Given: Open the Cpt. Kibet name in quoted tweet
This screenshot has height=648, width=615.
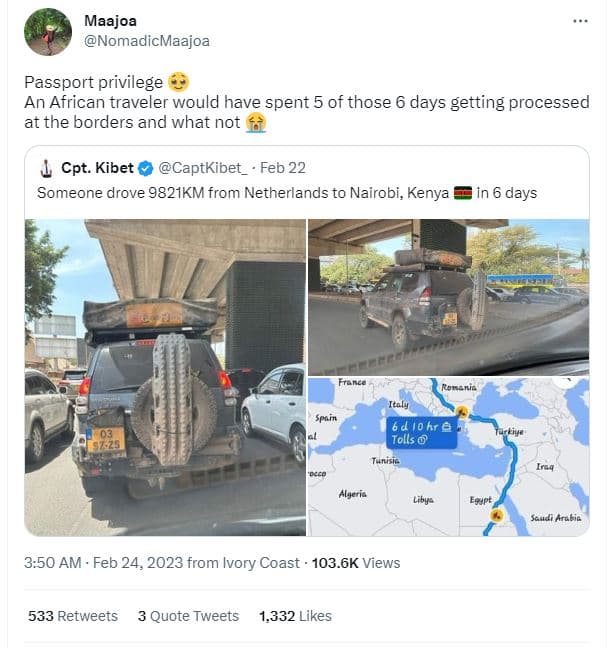Looking at the screenshot, I should click(96, 166).
